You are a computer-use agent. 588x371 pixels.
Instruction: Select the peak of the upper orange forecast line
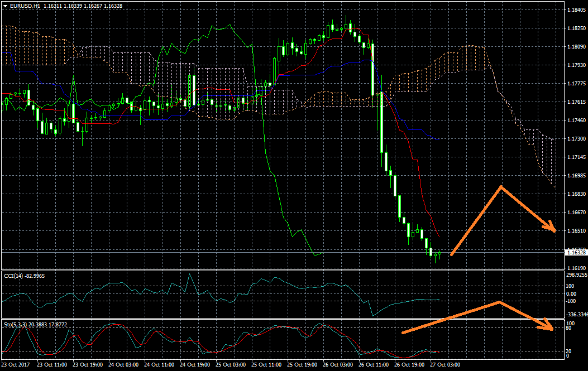(501, 186)
